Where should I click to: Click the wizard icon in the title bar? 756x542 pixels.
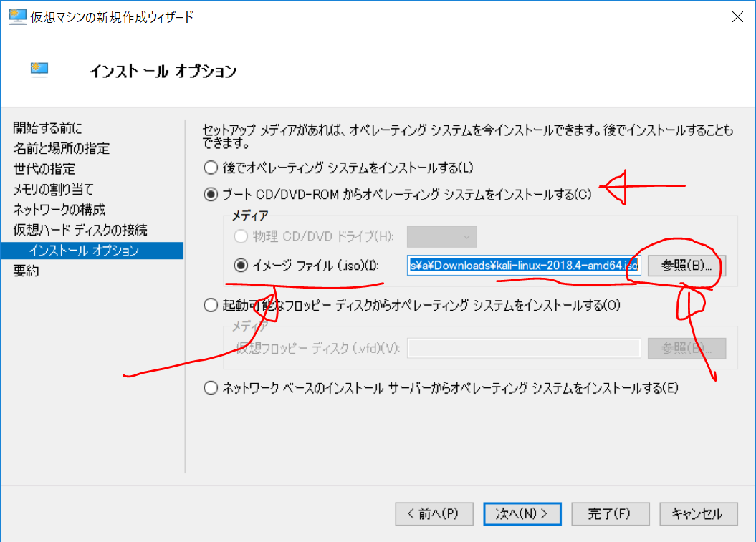pyautogui.click(x=16, y=17)
